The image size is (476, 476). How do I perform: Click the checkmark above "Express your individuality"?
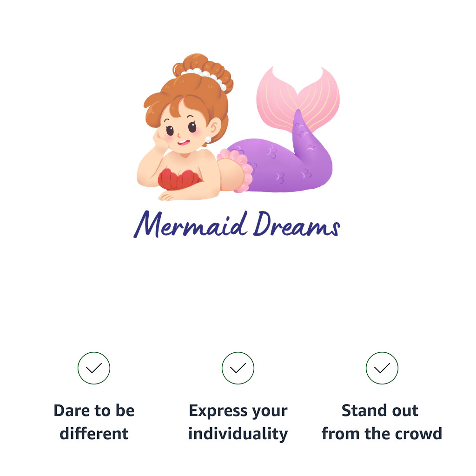238,368
